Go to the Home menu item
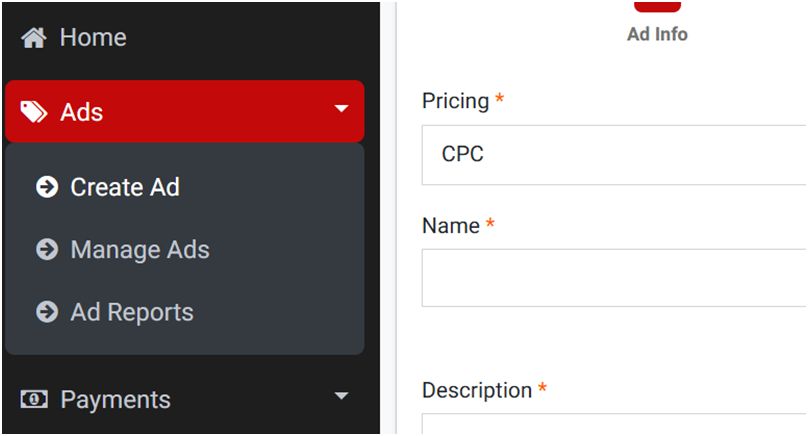This screenshot has height=436, width=808. [x=93, y=38]
